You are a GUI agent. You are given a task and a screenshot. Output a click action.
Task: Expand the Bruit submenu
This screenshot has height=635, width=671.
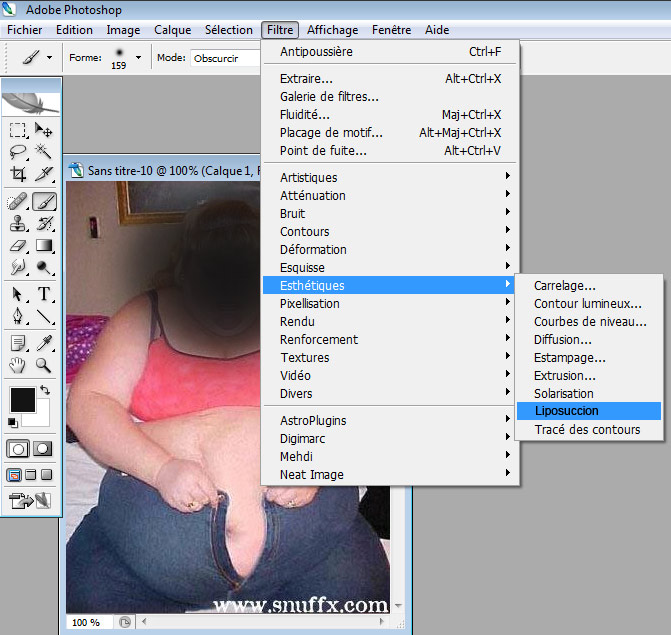click(389, 213)
